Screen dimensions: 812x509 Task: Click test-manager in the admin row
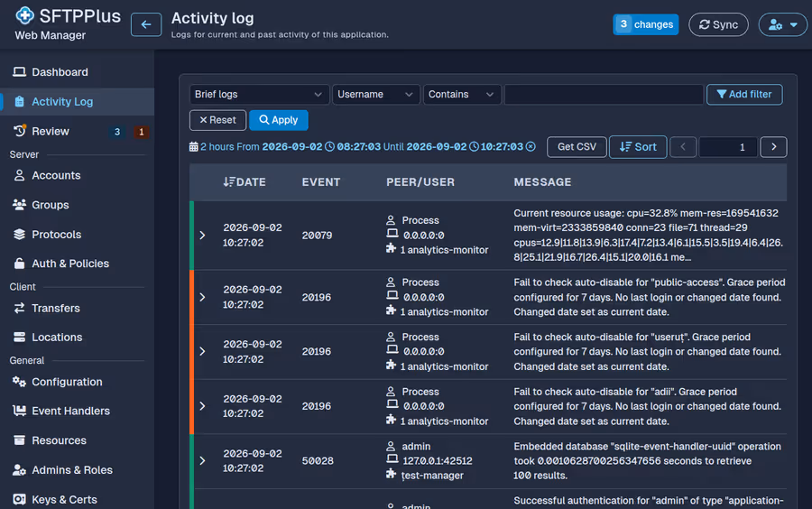[432, 476]
